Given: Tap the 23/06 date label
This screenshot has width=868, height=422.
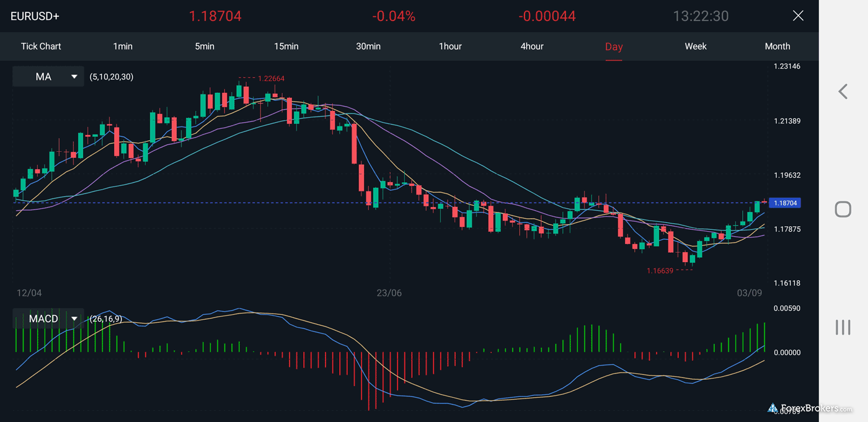Looking at the screenshot, I should coord(389,292).
